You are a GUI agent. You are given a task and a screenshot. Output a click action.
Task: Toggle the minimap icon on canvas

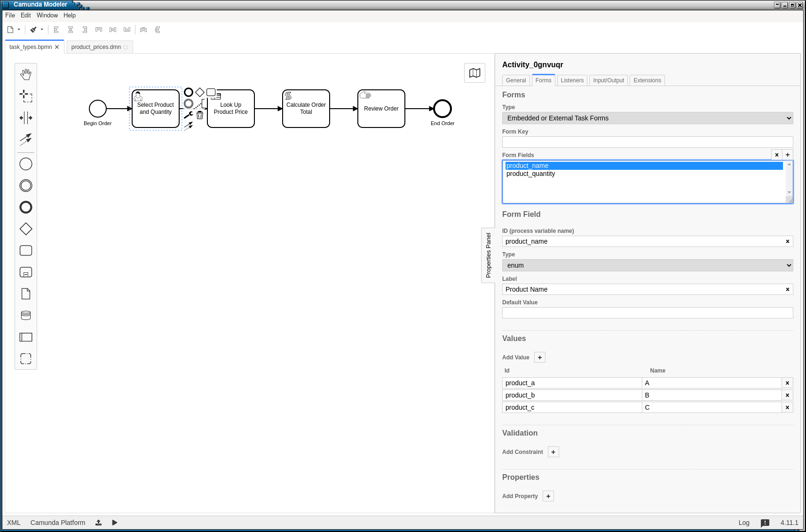(475, 73)
